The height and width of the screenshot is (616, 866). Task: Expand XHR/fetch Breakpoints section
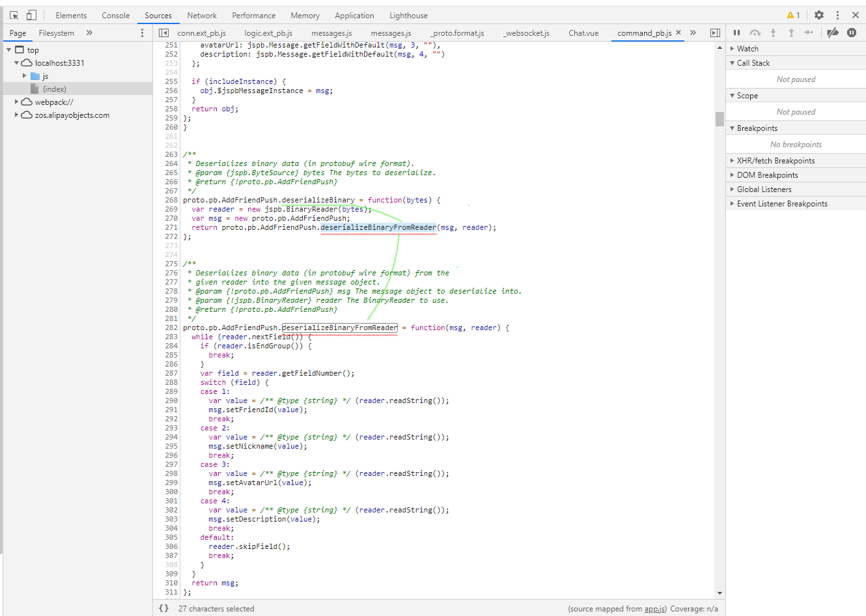click(x=796, y=161)
